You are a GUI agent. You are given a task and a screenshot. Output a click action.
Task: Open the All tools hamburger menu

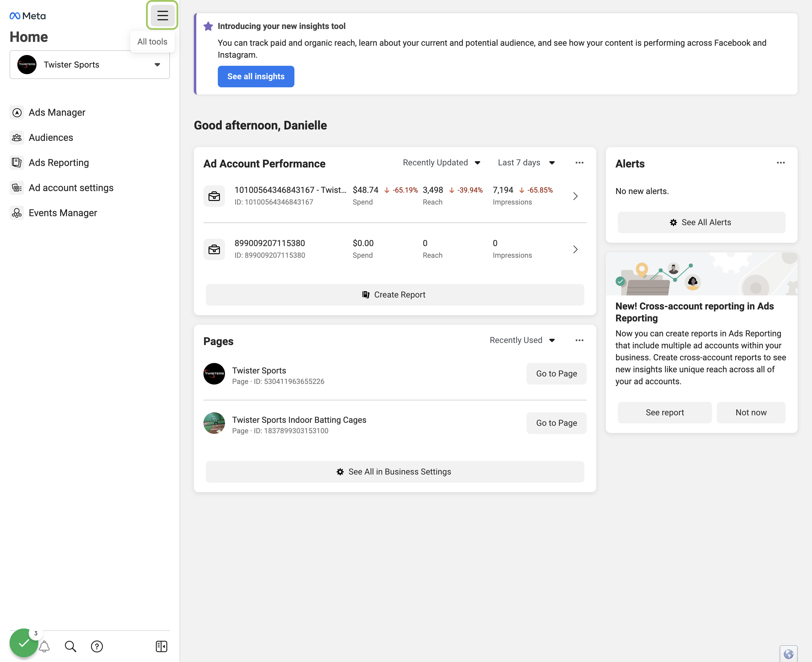162,15
